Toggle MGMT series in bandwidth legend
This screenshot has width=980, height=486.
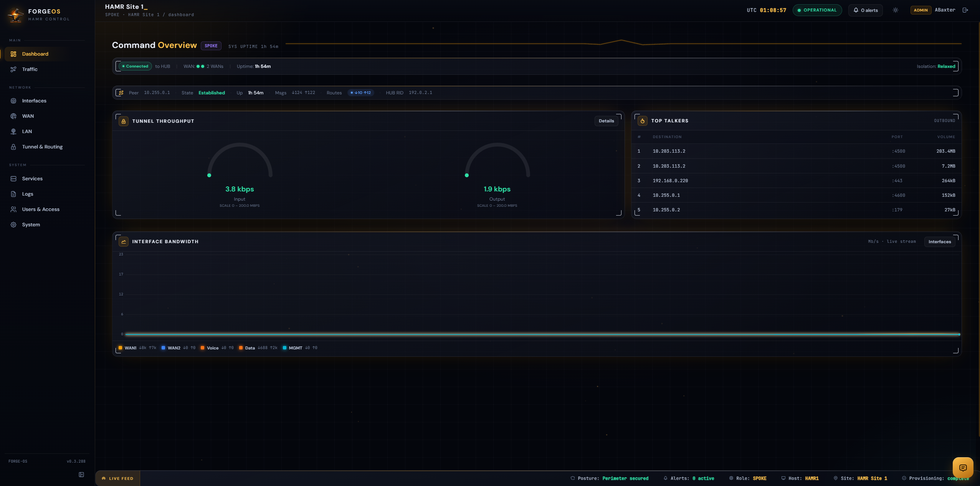(300, 348)
